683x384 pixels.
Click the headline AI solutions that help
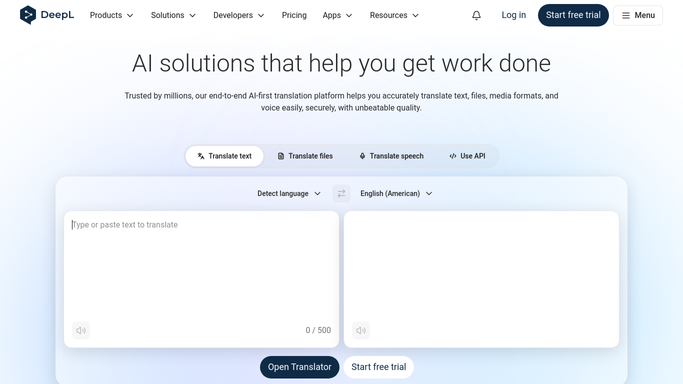coord(341,63)
